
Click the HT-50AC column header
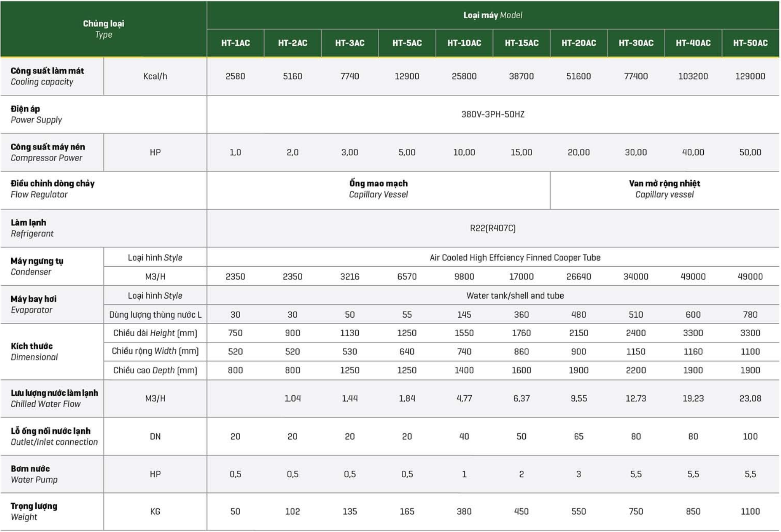750,43
